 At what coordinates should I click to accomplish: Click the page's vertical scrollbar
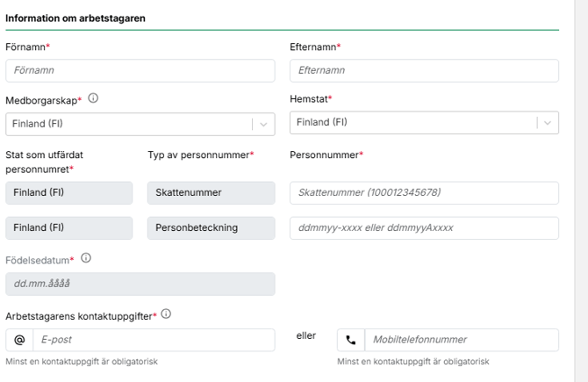[x=581, y=191]
